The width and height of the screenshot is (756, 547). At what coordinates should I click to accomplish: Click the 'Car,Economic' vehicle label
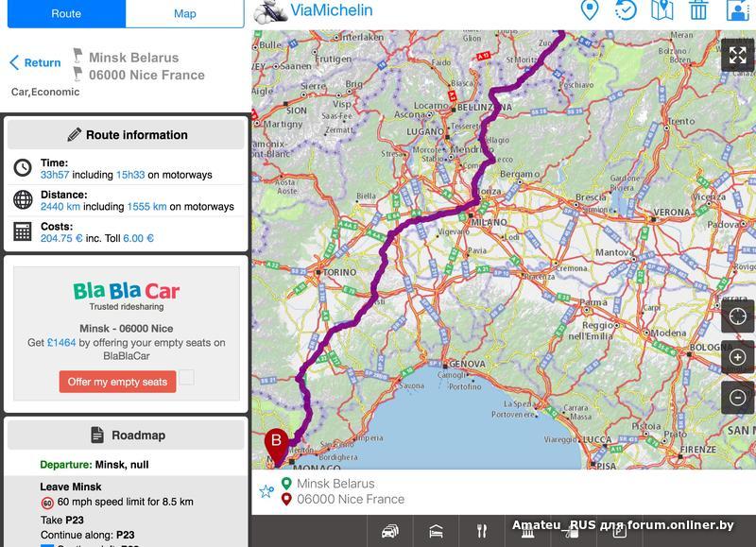point(45,92)
